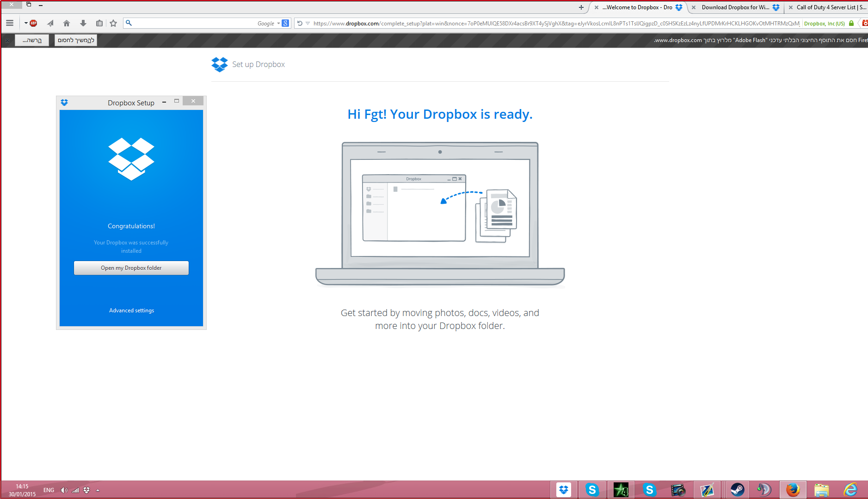Open the purple audio app taskbar icon

tap(764, 490)
